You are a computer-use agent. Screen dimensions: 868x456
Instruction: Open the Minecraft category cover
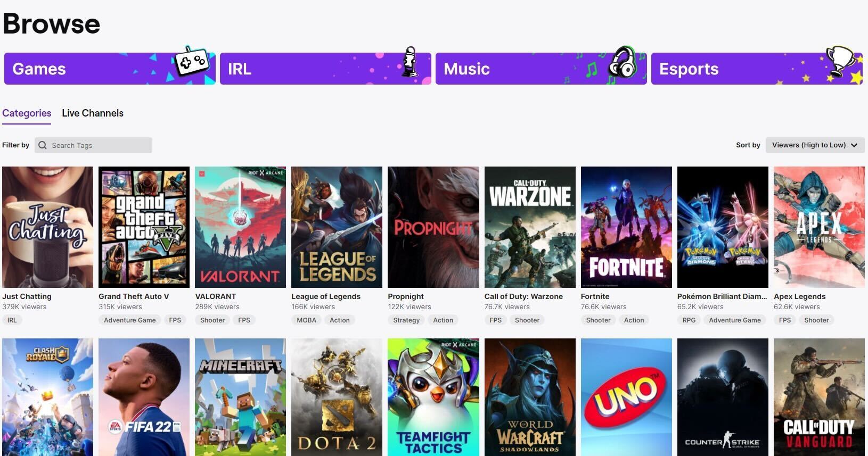tap(240, 397)
